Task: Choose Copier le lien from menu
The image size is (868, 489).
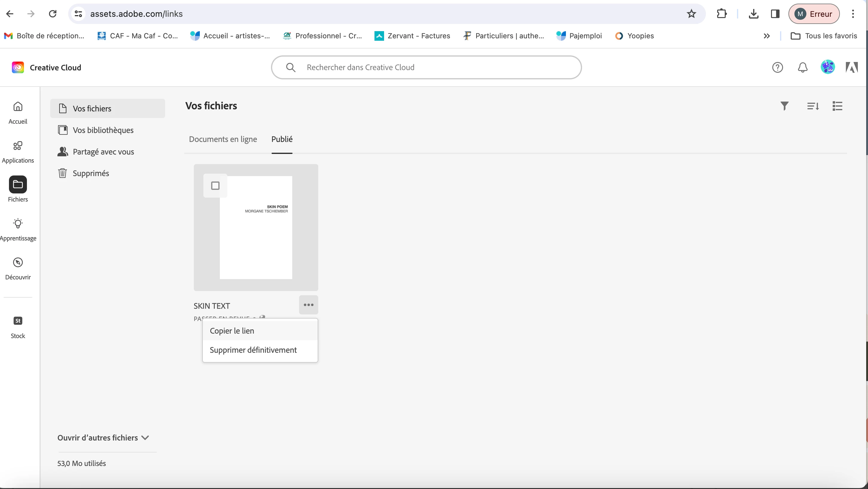Action: 232,331
